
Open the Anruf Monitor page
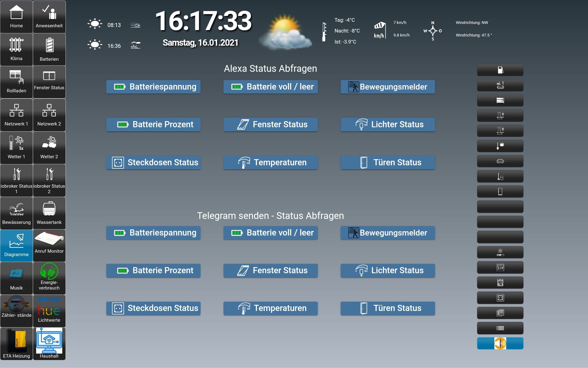click(x=49, y=245)
